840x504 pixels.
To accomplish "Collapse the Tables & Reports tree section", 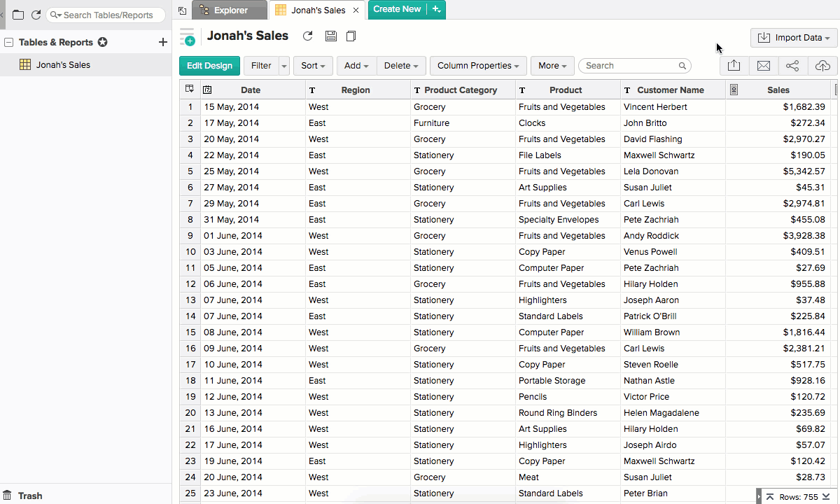I will pyautogui.click(x=9, y=43).
